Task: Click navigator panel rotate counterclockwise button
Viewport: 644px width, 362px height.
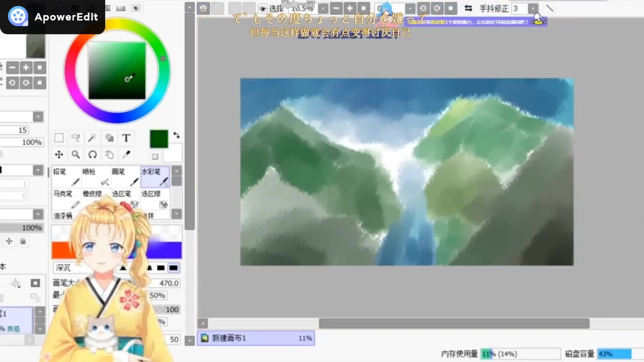Action: point(12,82)
